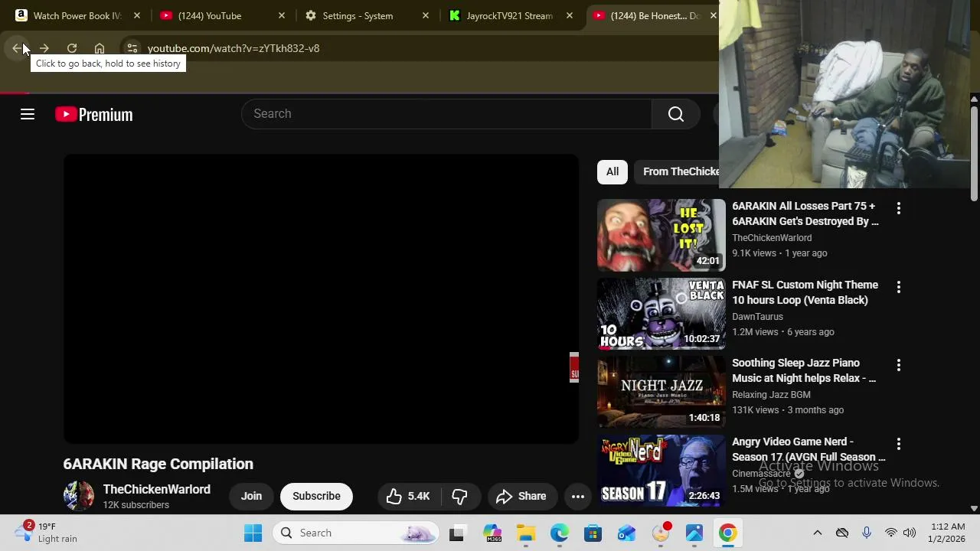Like the video with thumbs up 5.4K
The image size is (980, 551).
[x=408, y=496]
